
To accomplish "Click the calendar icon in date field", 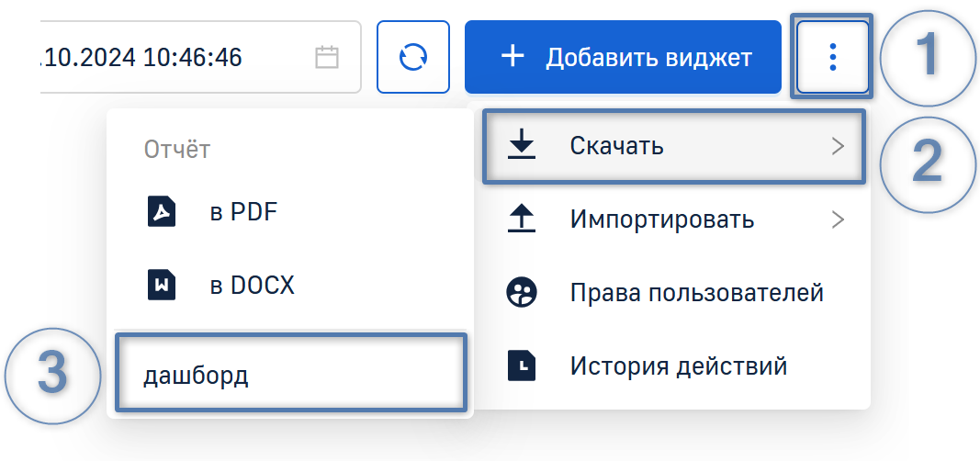I will (x=327, y=58).
